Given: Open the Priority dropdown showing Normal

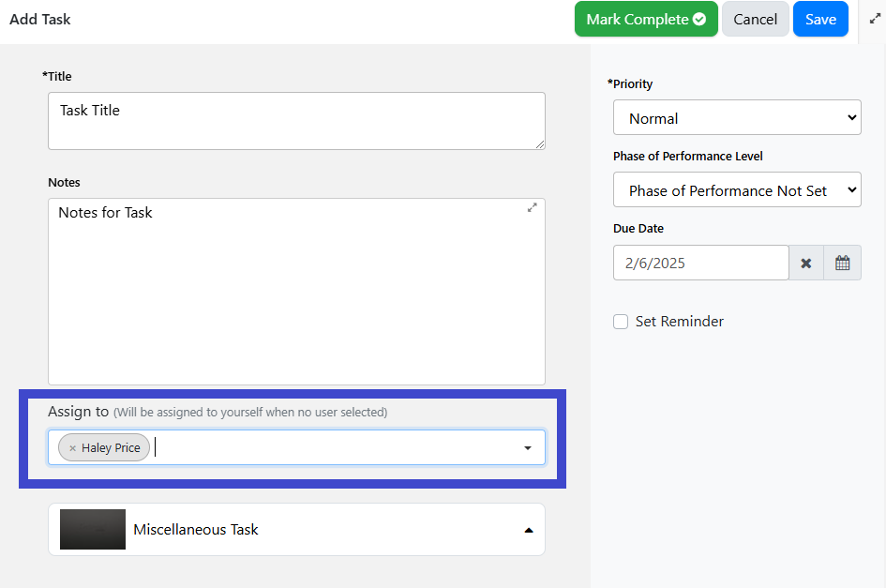Looking at the screenshot, I should click(x=737, y=117).
